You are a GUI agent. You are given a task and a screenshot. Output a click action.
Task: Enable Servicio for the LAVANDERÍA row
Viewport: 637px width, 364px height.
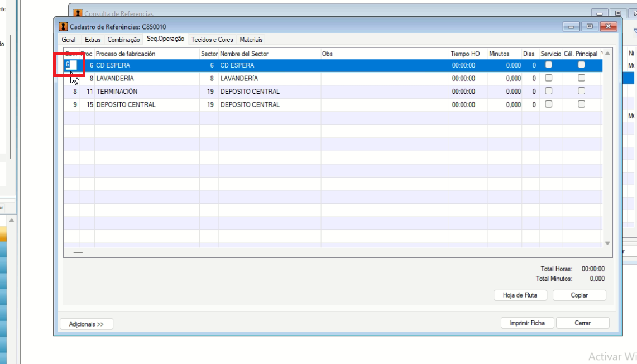(548, 78)
